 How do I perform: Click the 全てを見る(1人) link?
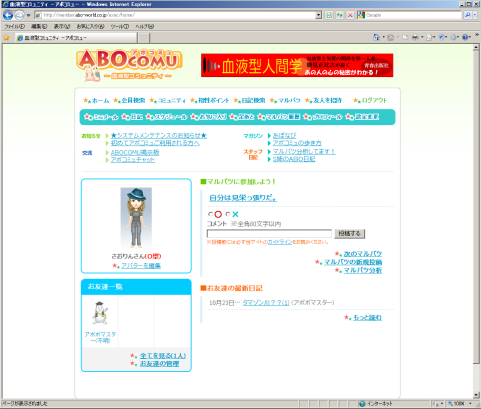[163, 356]
